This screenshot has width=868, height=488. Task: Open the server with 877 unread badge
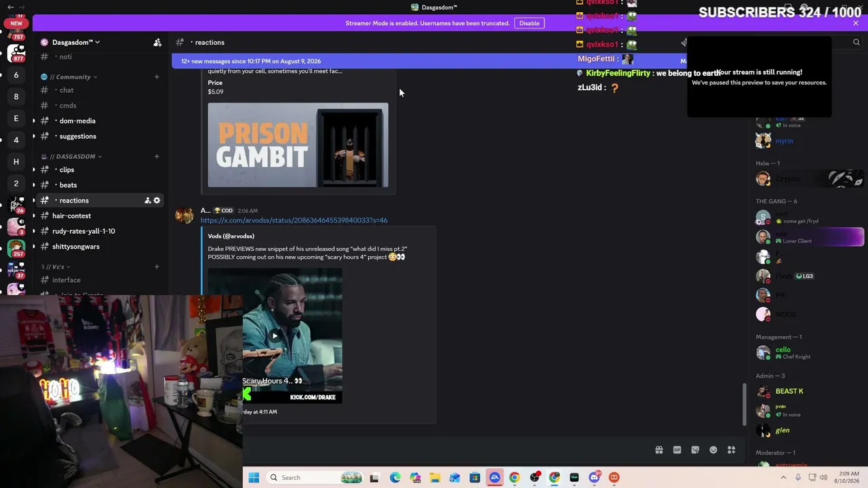[x=16, y=53]
